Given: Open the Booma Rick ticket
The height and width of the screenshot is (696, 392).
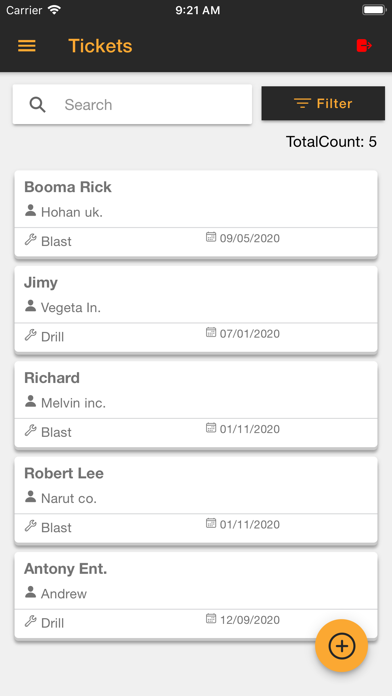Looking at the screenshot, I should coord(196,214).
